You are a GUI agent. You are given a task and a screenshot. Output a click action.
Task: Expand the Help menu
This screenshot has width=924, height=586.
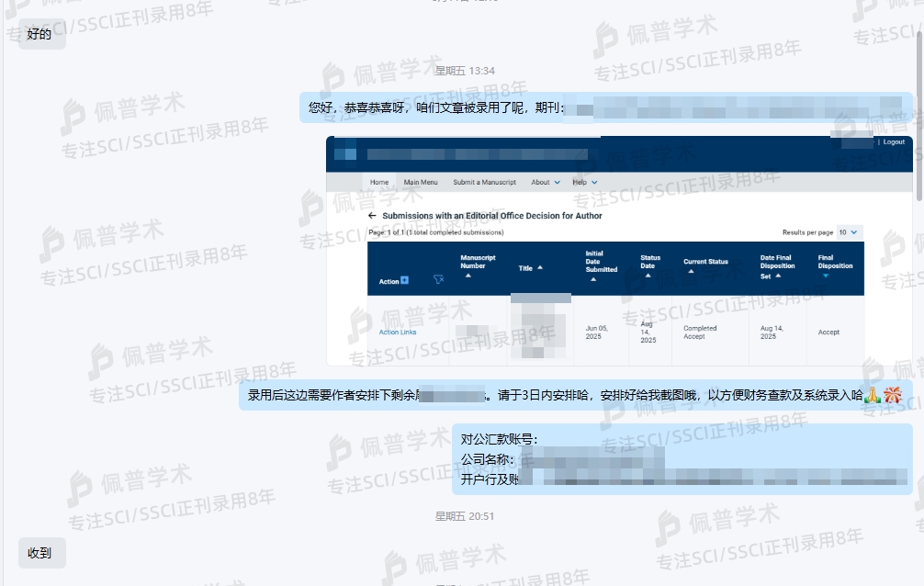[x=594, y=182]
